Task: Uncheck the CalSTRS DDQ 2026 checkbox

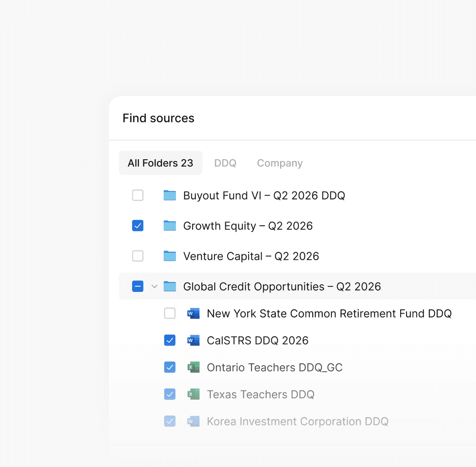Action: 170,340
